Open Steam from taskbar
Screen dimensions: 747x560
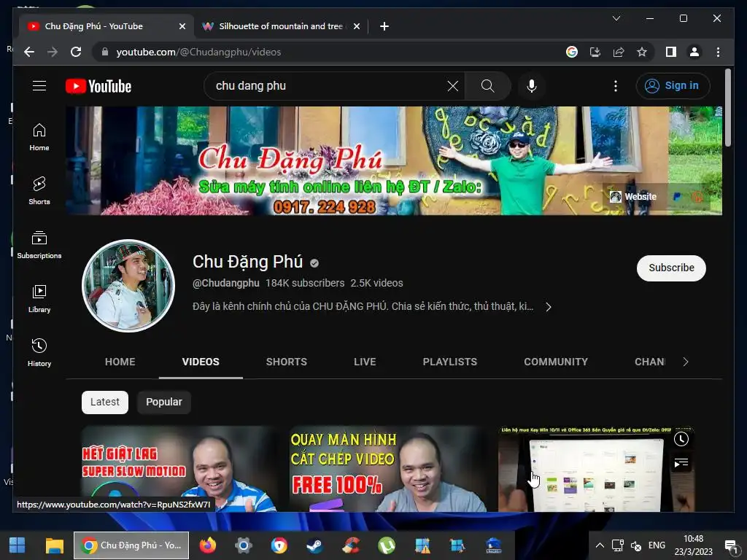314,545
